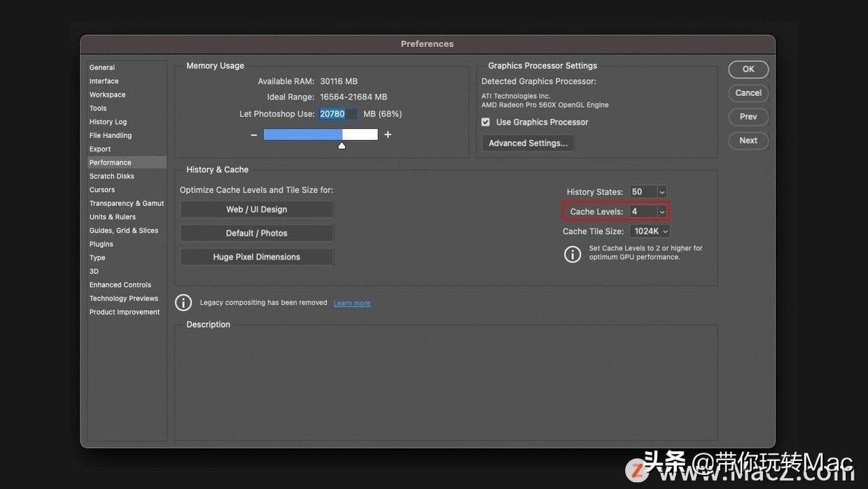
Task: Click the Advanced Settings button
Action: tap(528, 143)
